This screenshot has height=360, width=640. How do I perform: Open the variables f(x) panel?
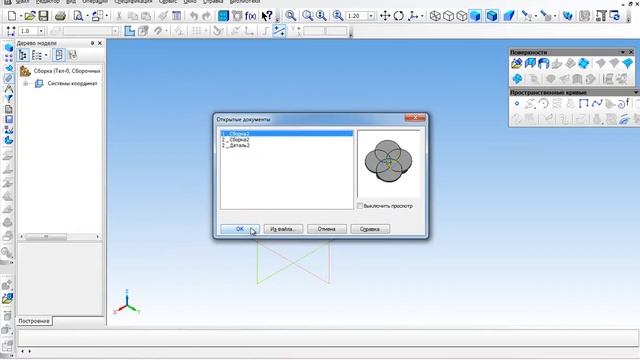coord(251,16)
